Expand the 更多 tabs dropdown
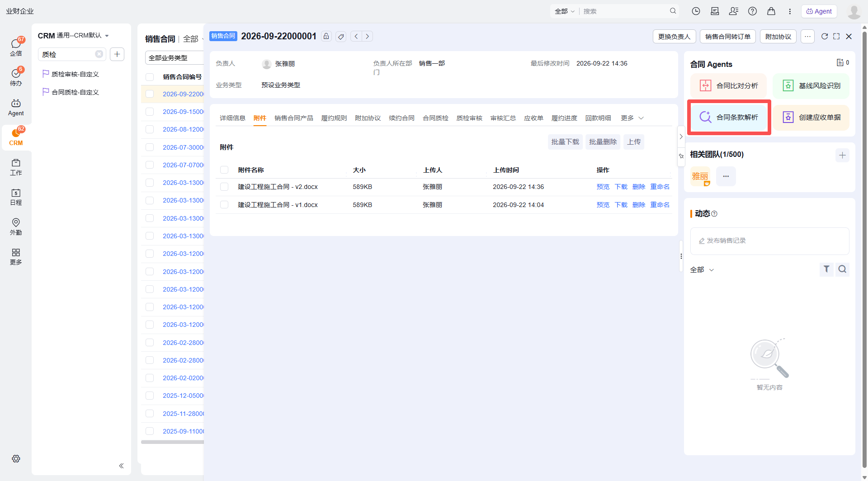The height and width of the screenshot is (481, 868). coord(632,118)
